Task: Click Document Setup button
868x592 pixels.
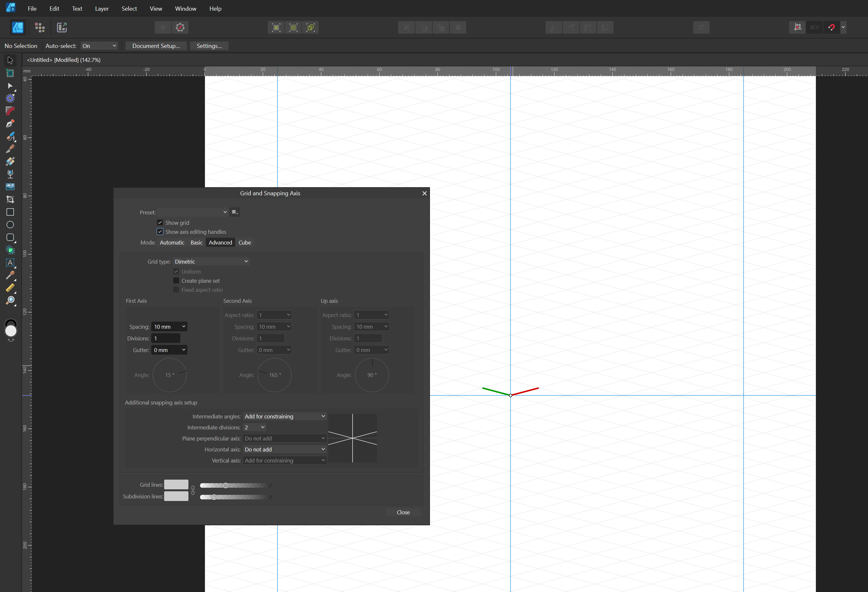Action: point(156,46)
